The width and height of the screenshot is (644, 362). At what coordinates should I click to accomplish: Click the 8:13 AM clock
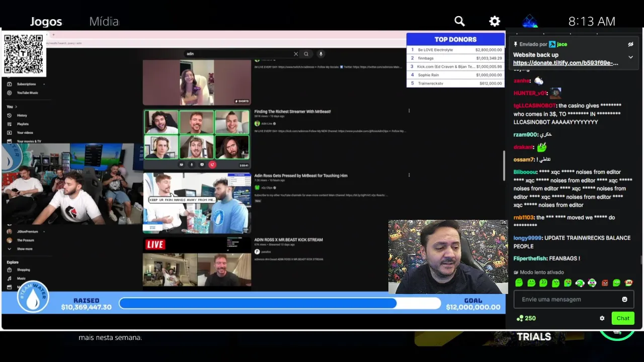592,21
